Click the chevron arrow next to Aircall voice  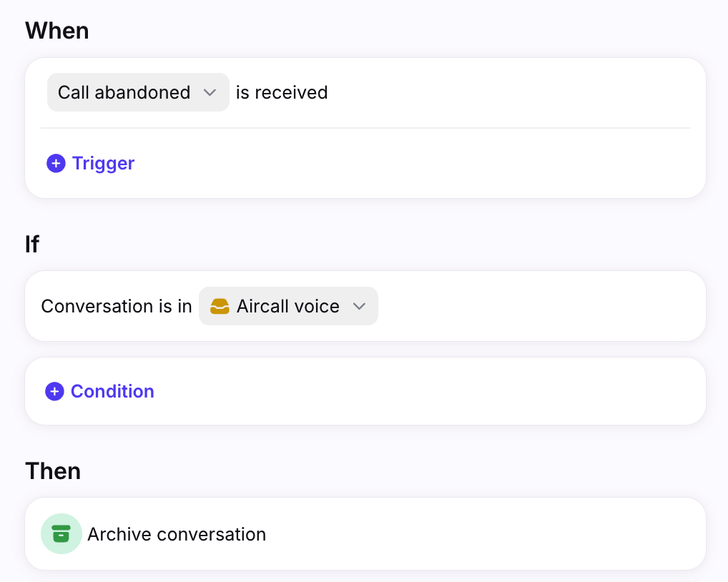pos(360,306)
